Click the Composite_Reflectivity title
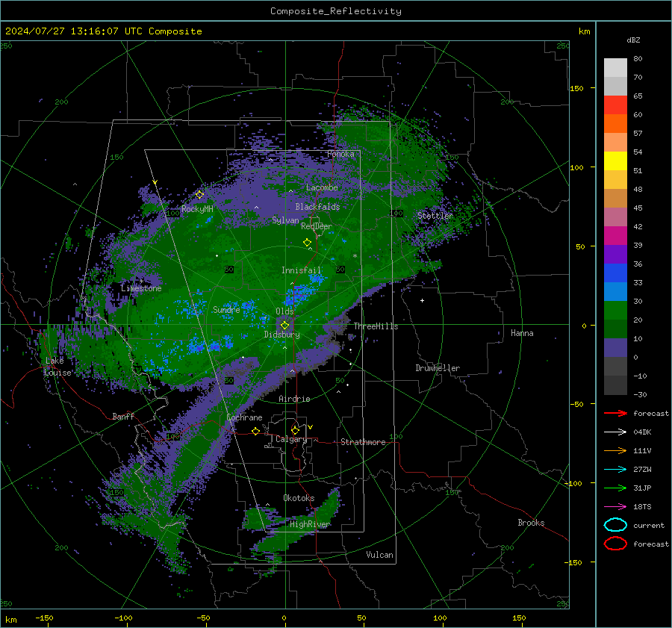672x628 pixels. click(336, 11)
